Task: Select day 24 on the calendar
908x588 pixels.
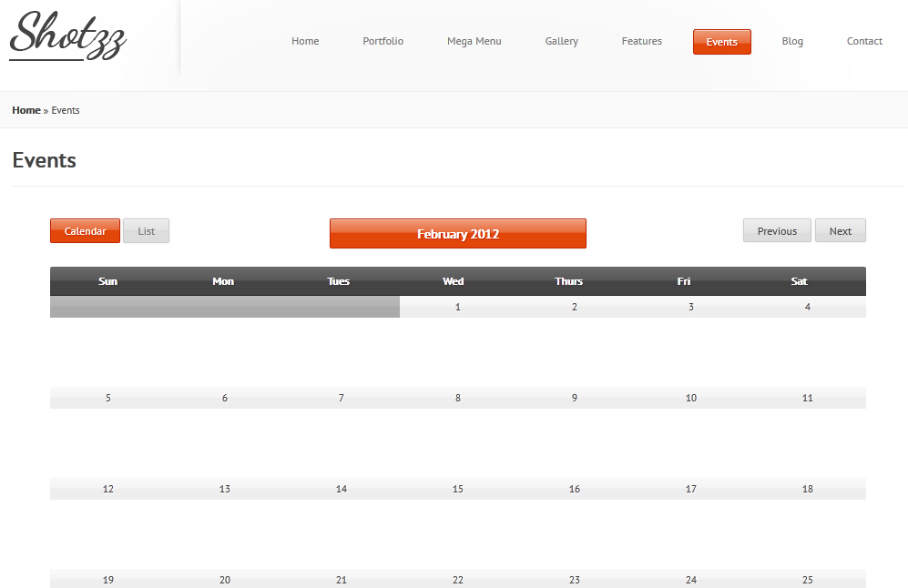Action: [691, 579]
